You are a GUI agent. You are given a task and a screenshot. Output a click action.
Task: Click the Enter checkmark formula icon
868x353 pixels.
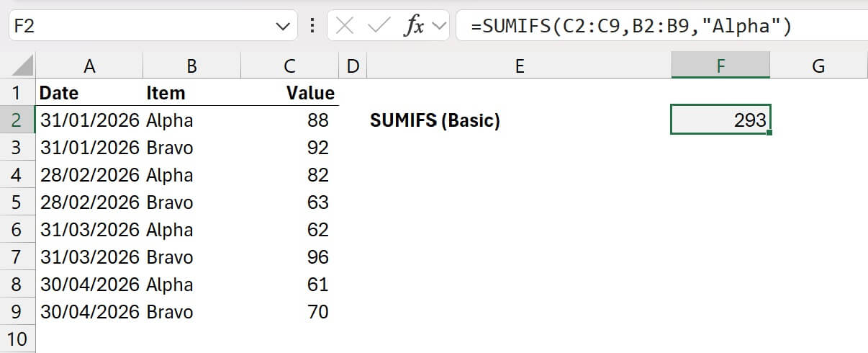point(377,27)
